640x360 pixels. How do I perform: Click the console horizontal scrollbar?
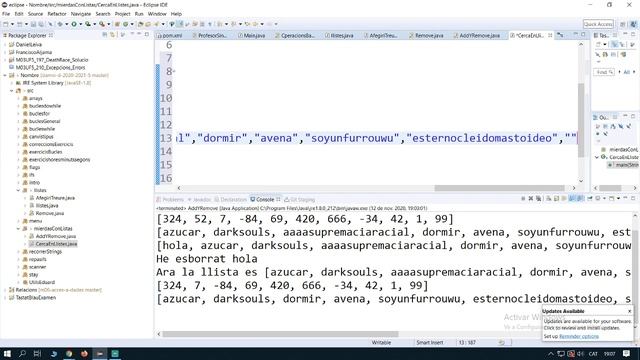tap(280, 334)
